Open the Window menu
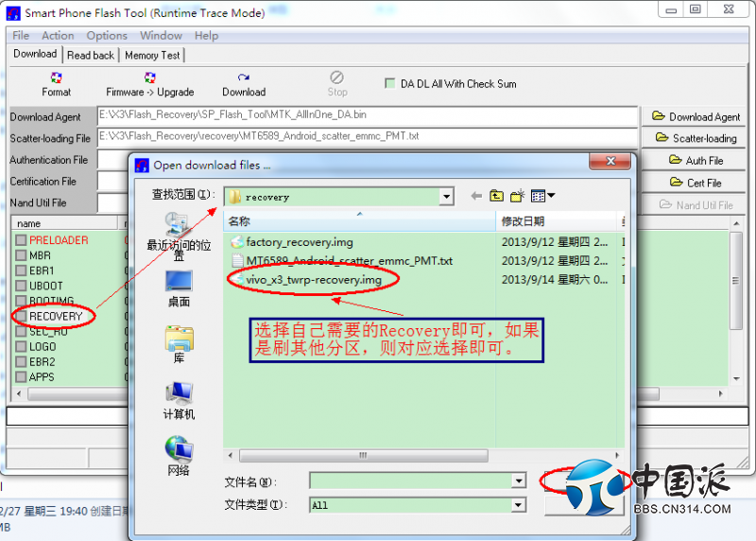 (x=161, y=36)
